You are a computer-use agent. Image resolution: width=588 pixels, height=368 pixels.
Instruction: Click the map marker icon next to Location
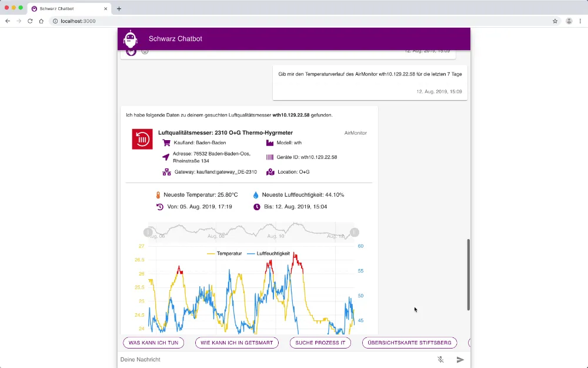[270, 172]
